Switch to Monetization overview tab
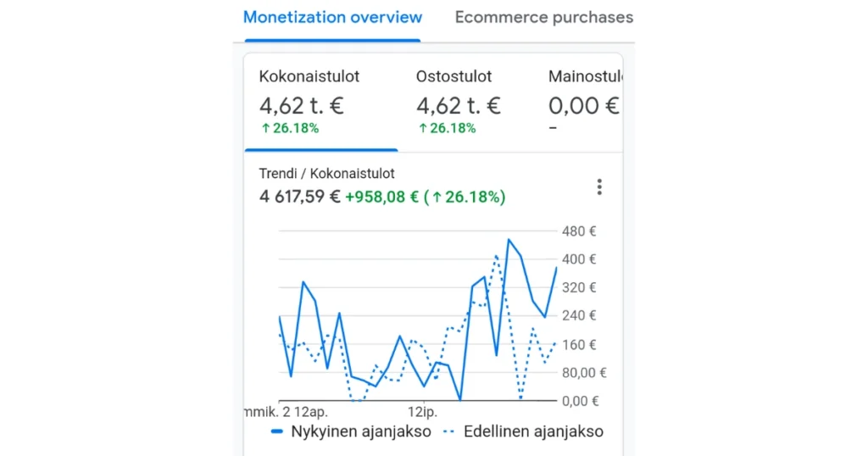 pyautogui.click(x=332, y=18)
